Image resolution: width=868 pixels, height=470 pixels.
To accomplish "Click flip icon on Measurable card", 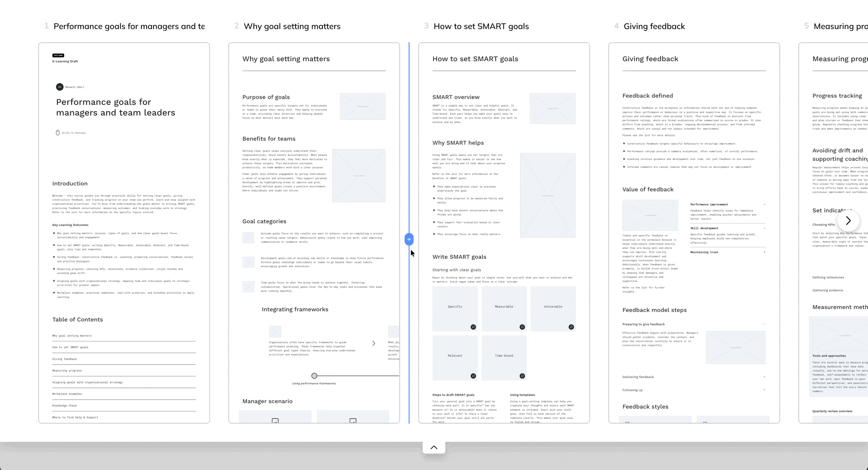I will [x=522, y=327].
